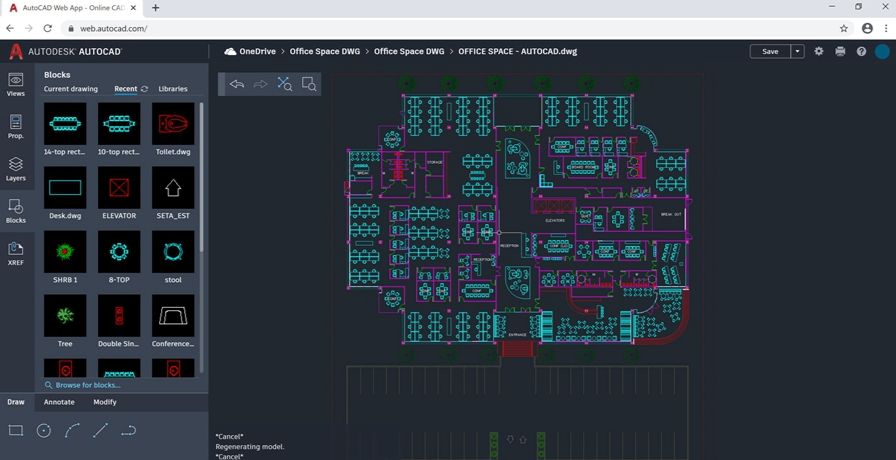Open the Prop. properties panel
This screenshot has width=896, height=460.
point(16,127)
